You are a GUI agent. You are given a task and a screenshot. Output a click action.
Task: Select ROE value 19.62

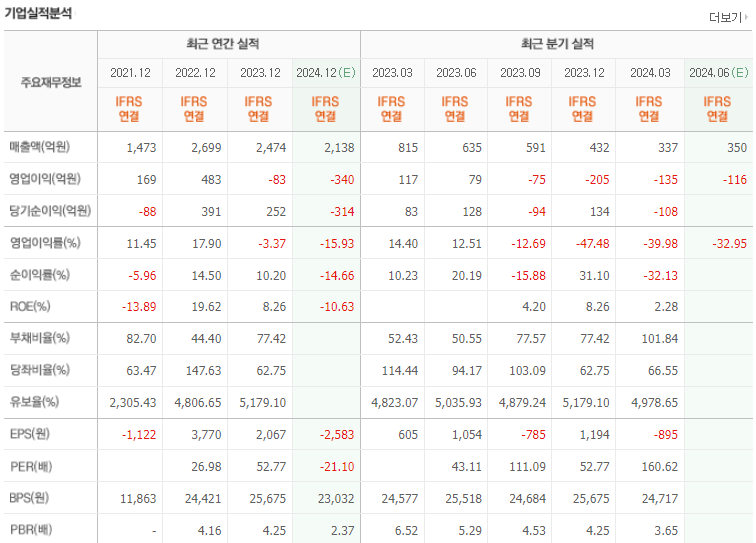(x=206, y=307)
